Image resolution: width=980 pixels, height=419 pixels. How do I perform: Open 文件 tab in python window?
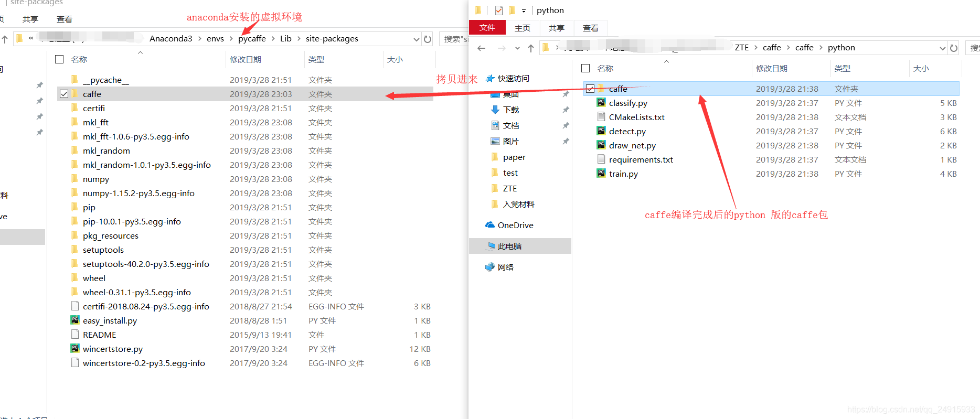point(487,28)
